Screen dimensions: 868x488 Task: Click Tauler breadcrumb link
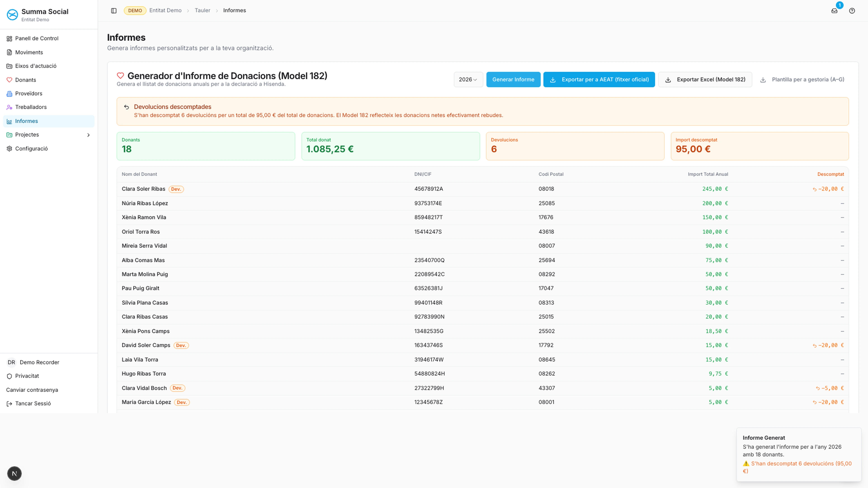202,10
